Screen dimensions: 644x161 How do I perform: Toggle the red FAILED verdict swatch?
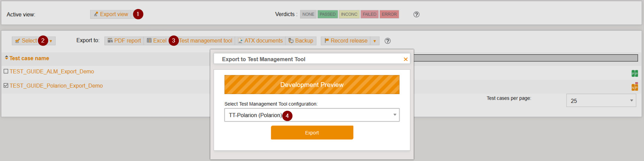tap(369, 14)
